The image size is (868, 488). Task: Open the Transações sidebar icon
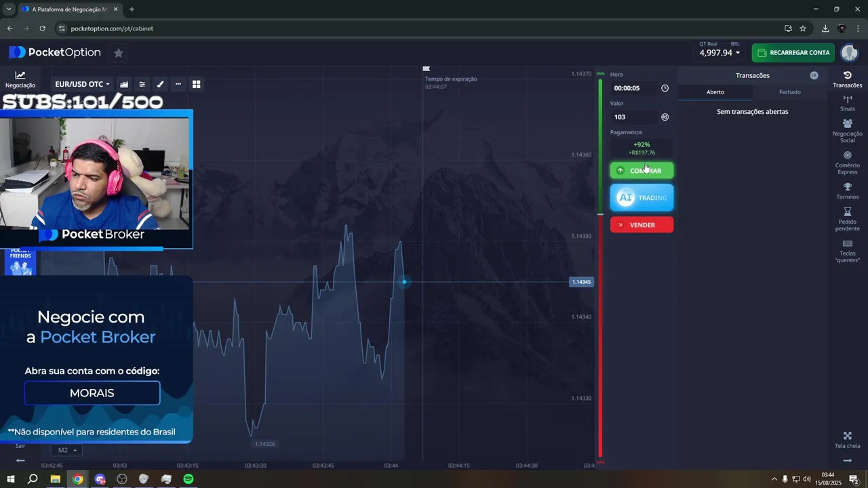[847, 79]
